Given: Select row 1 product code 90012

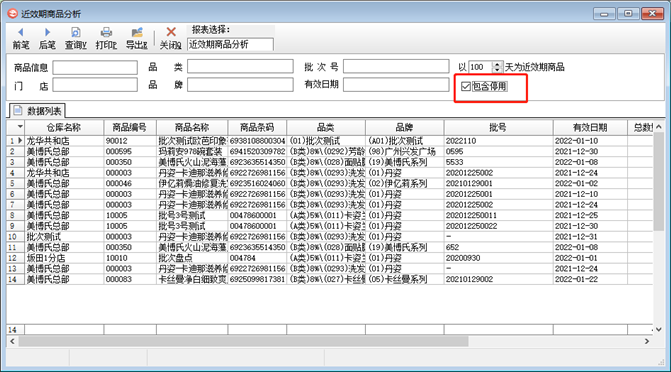Looking at the screenshot, I should (130, 141).
